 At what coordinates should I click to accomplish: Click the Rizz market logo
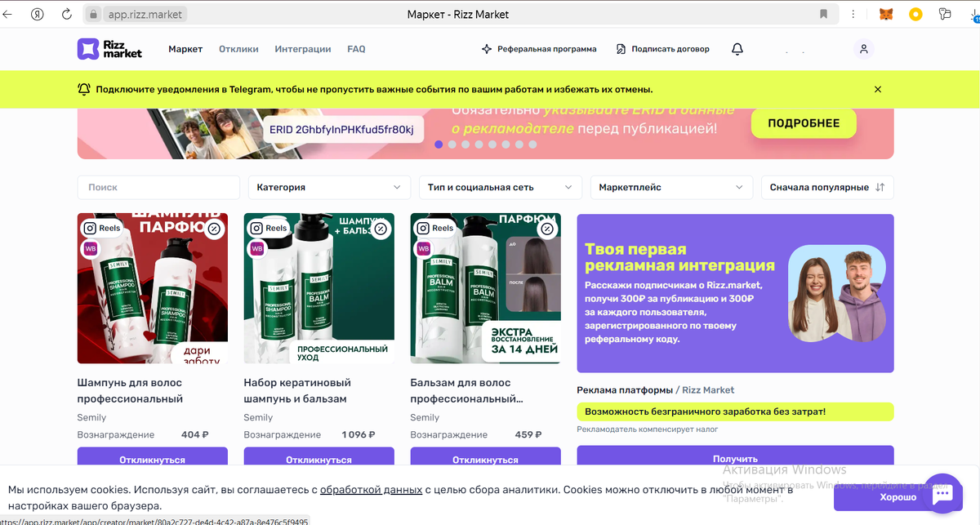tap(109, 49)
